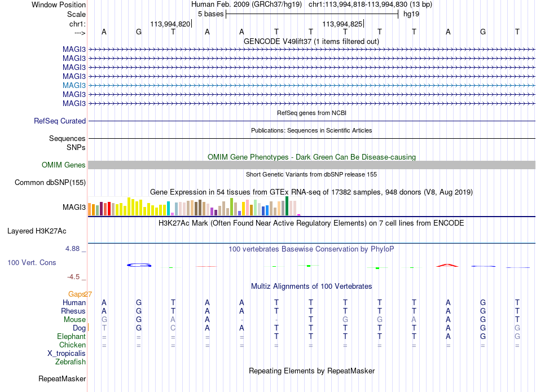The width and height of the screenshot is (536, 392).
Task: Click the tall dark green GTEx expression bar
Action: (287, 206)
